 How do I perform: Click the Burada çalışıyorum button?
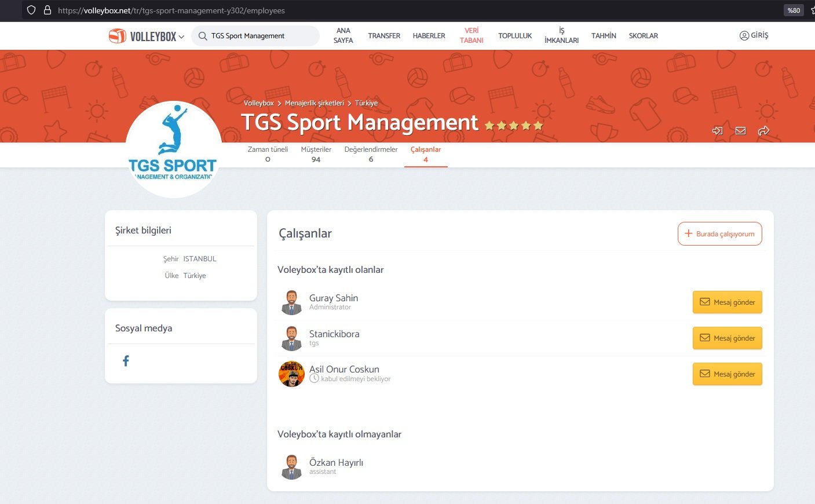pos(719,234)
